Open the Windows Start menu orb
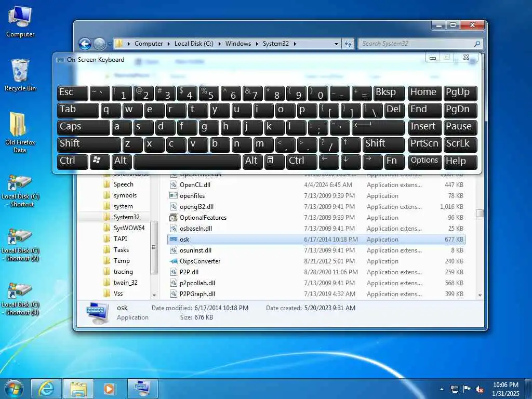 point(14,389)
